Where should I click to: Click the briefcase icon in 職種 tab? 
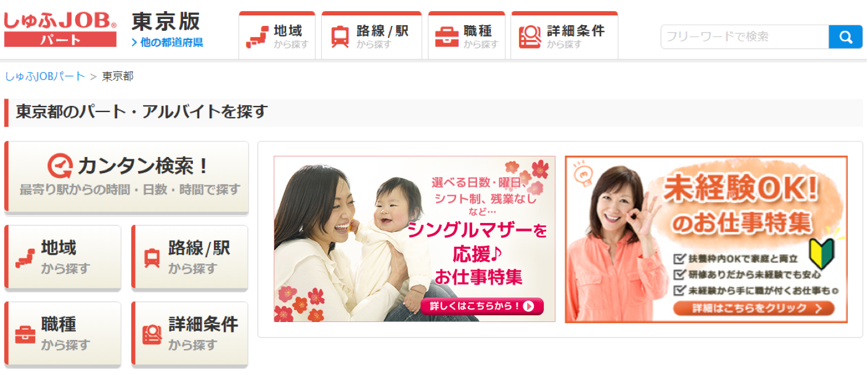[x=446, y=36]
